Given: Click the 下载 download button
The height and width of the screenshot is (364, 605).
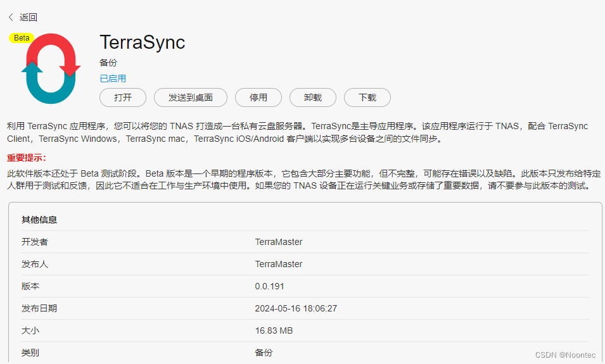Looking at the screenshot, I should click(x=367, y=97).
